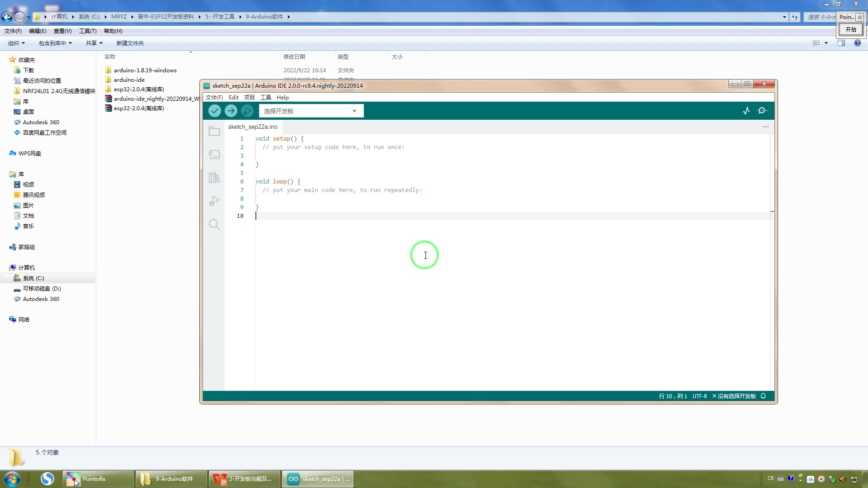
Task: Expand the 选择开发板 board selector dropdown
Action: pyautogui.click(x=311, y=111)
